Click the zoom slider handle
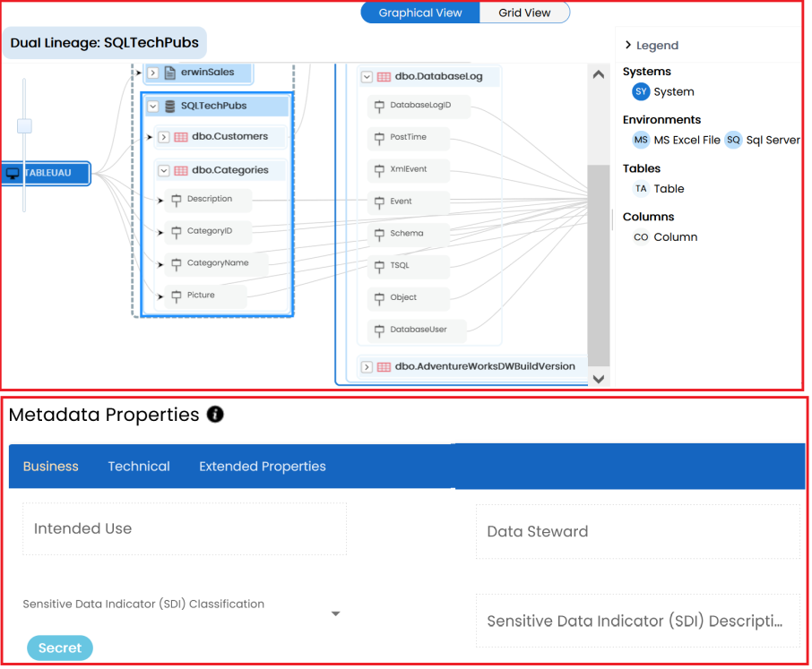812x669 pixels. point(24,126)
